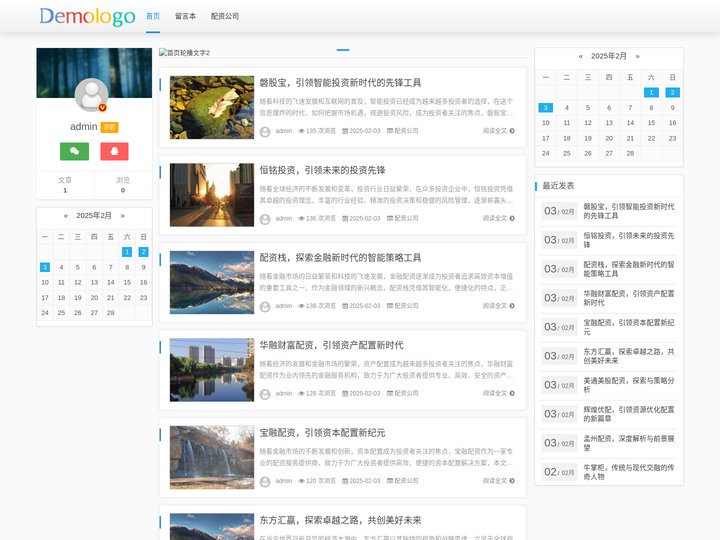This screenshot has height=540, width=720.
Task: Click author avatar icon in 恒铭投资 article
Action: [x=265, y=219]
